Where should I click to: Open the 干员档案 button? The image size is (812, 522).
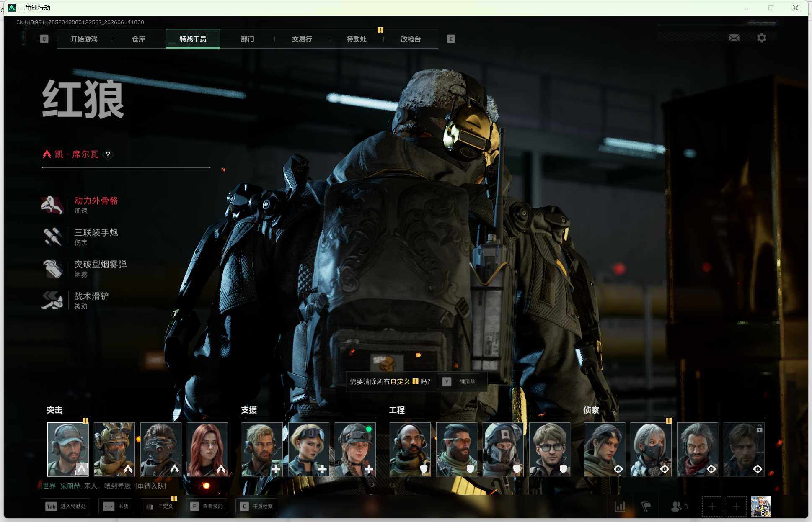[257, 507]
